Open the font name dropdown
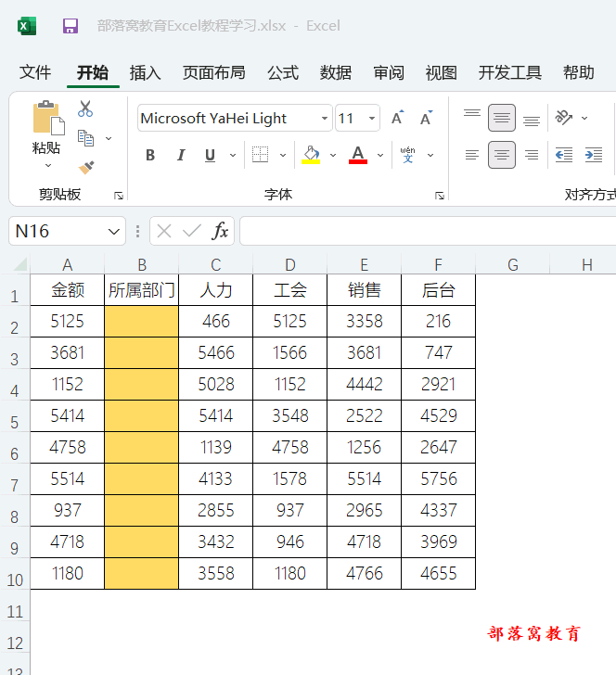Viewport: 616px width, 675px height. click(x=325, y=118)
